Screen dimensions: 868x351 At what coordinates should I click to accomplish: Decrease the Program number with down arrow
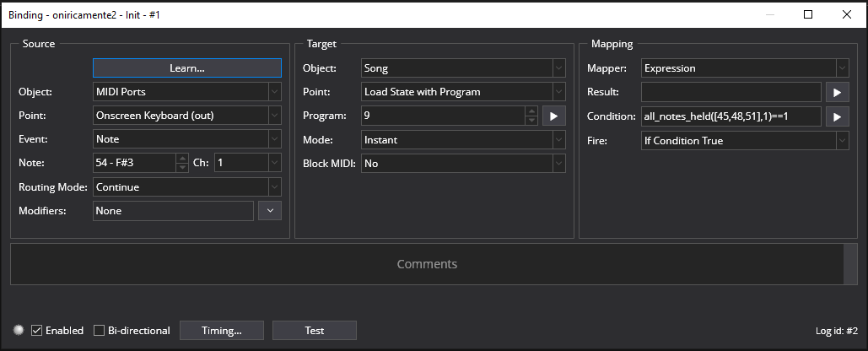pyautogui.click(x=531, y=121)
